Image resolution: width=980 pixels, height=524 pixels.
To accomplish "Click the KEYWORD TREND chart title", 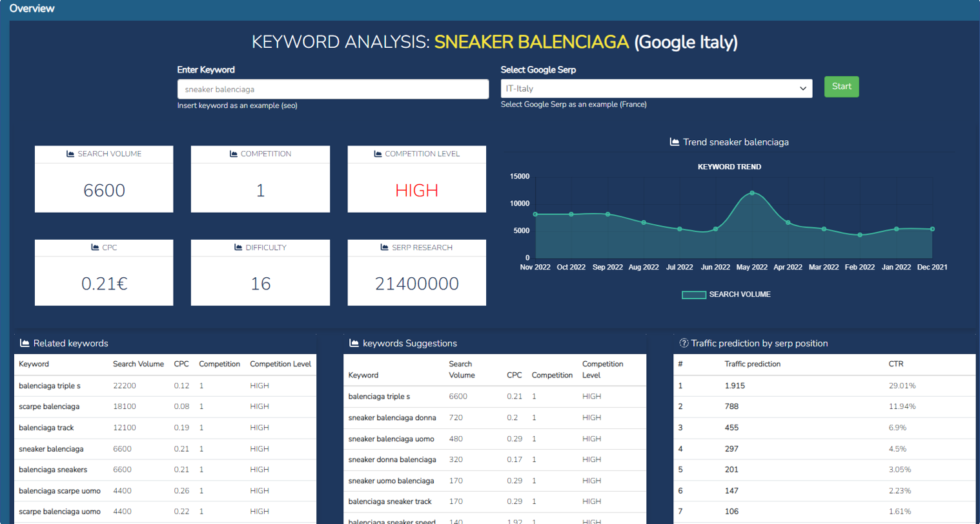I will tap(730, 167).
